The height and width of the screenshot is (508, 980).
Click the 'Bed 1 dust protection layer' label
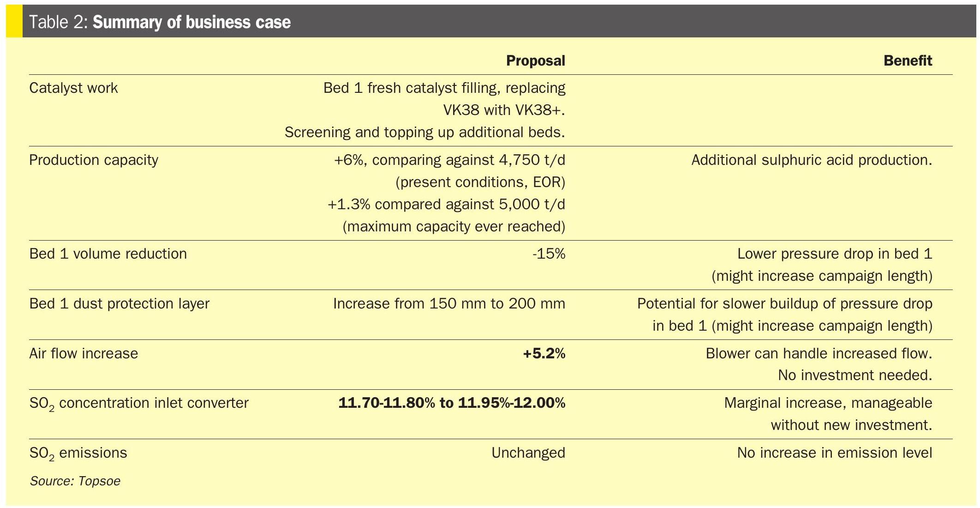pos(119,303)
